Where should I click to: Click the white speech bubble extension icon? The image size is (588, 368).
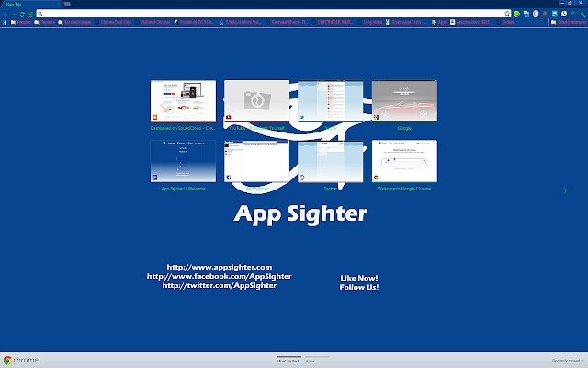point(564,14)
